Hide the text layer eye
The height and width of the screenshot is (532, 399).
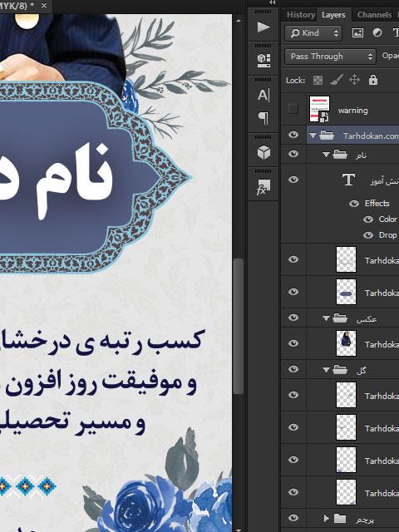pyautogui.click(x=293, y=180)
